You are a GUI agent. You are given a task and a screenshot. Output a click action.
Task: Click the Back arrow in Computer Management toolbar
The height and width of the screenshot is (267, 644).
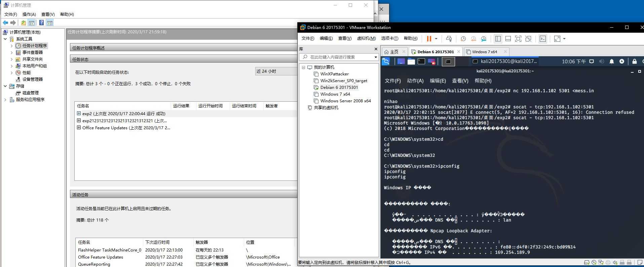(5, 23)
